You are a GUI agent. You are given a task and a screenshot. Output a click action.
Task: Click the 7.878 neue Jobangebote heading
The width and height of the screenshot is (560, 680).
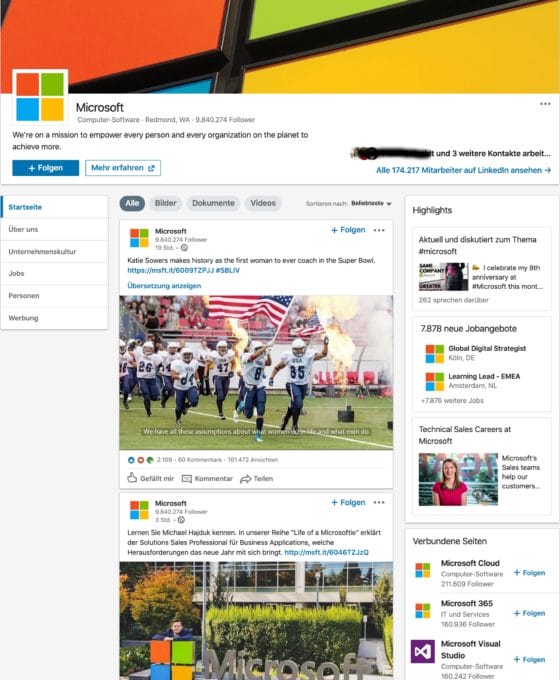coord(468,328)
